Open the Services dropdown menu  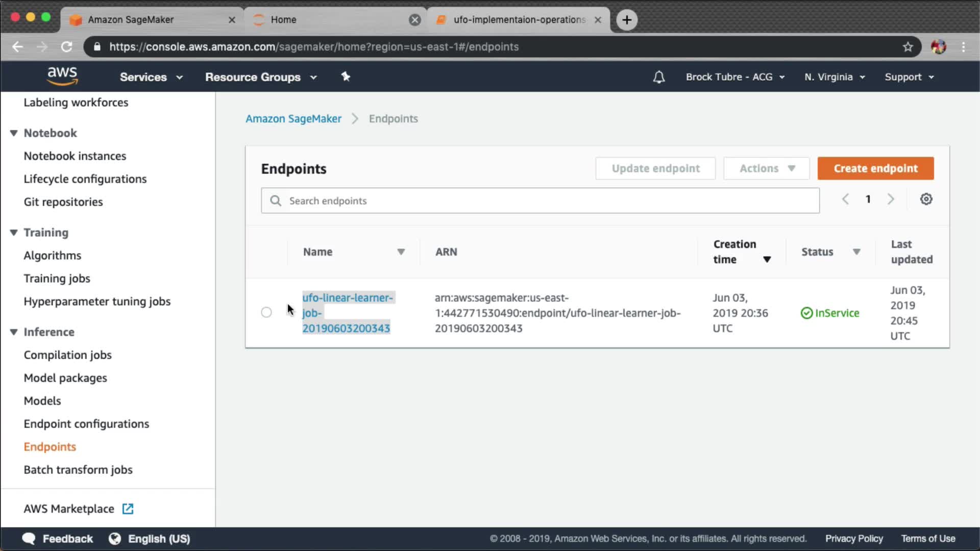(151, 77)
